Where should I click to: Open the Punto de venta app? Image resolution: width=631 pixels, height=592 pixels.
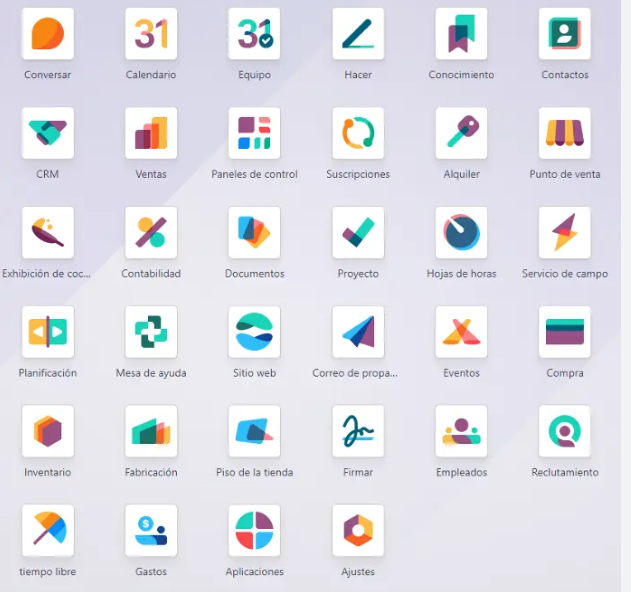click(565, 133)
